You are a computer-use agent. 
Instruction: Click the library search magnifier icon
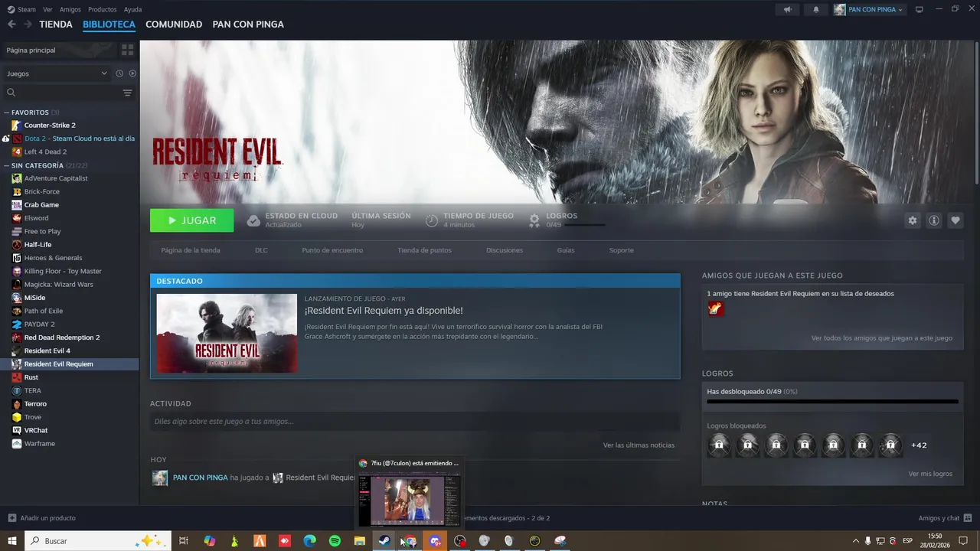pos(11,93)
